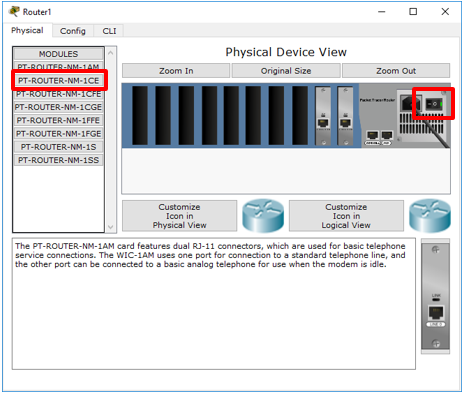This screenshot has height=395, width=464.
Task: Select the PT-ROUTER-NM-1CGE module
Action: 59,107
